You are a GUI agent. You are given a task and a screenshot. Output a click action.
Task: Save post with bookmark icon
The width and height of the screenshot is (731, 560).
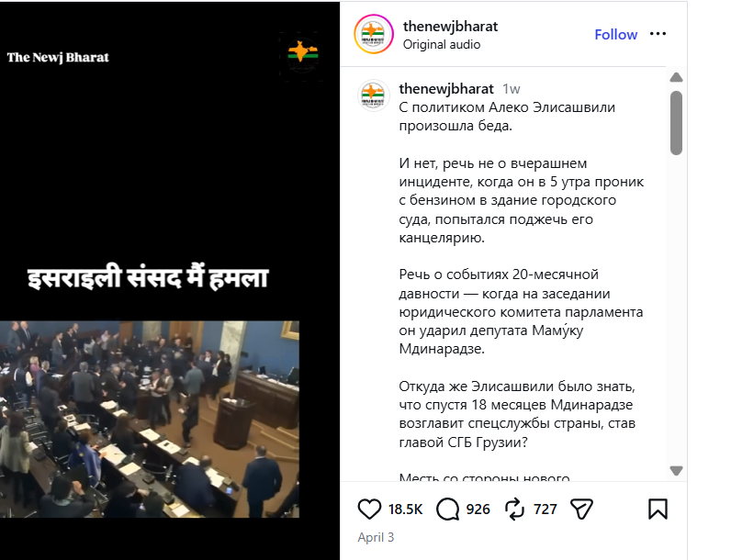658,509
